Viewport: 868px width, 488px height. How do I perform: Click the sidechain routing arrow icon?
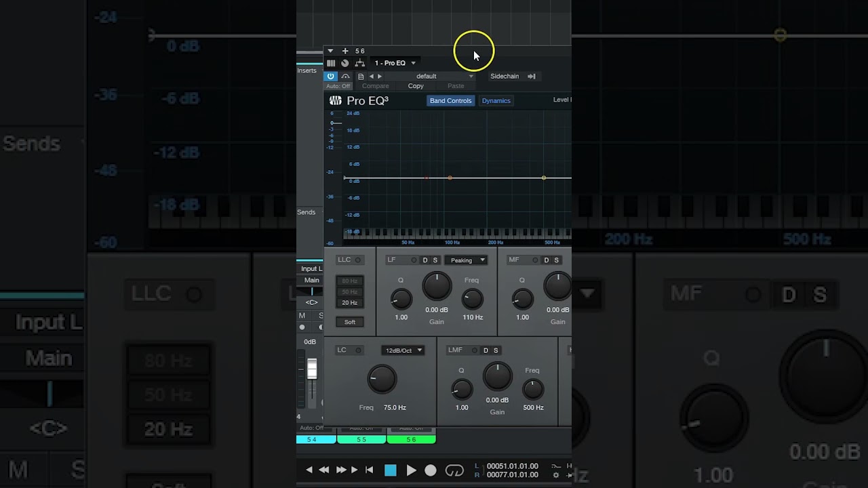(532, 77)
